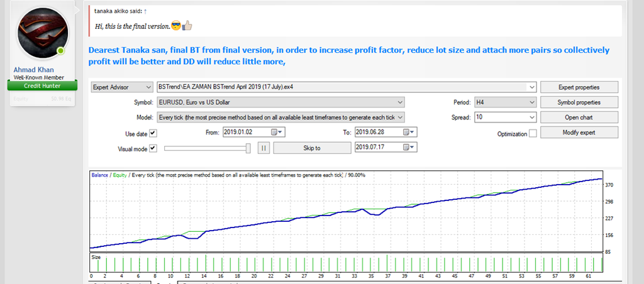Click the "tanaka akiko said:" quote header
Viewport: 644px width, 284px height.
[x=118, y=11]
